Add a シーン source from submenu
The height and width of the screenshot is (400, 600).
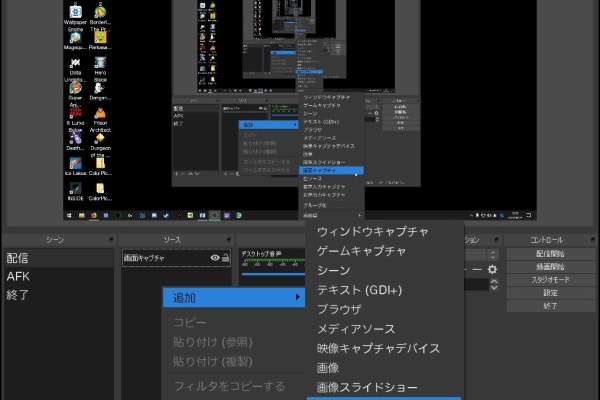[x=333, y=271]
